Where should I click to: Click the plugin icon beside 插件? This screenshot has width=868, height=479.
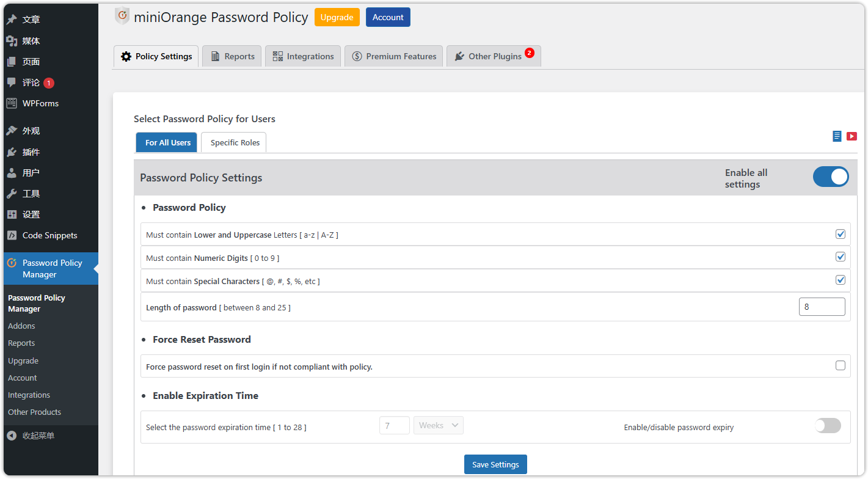pos(12,152)
